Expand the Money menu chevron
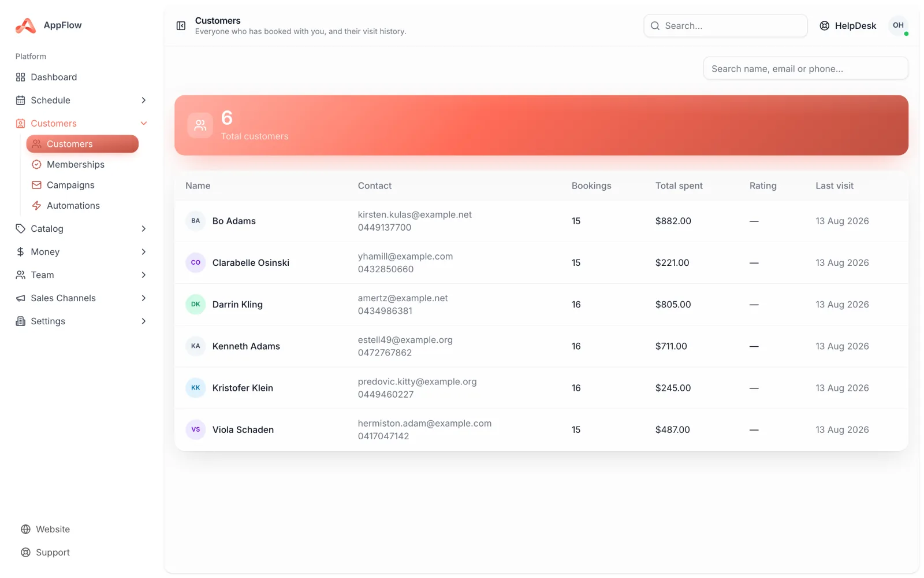The image size is (924, 578). point(144,251)
